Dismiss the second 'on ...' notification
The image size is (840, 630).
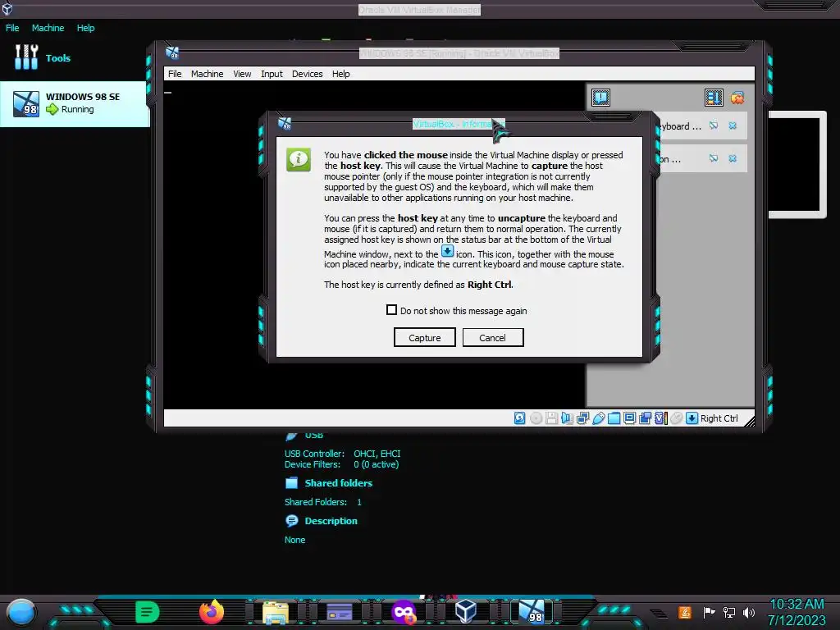tap(733, 158)
